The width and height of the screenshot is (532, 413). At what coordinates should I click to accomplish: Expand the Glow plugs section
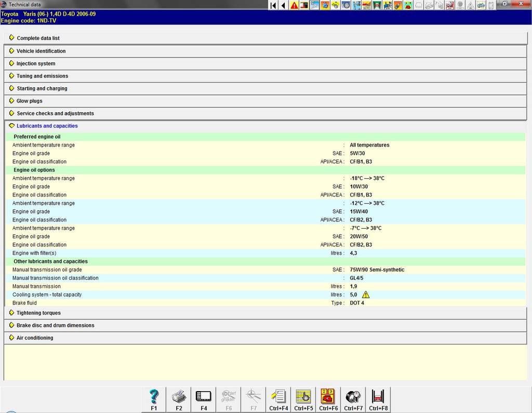click(265, 101)
